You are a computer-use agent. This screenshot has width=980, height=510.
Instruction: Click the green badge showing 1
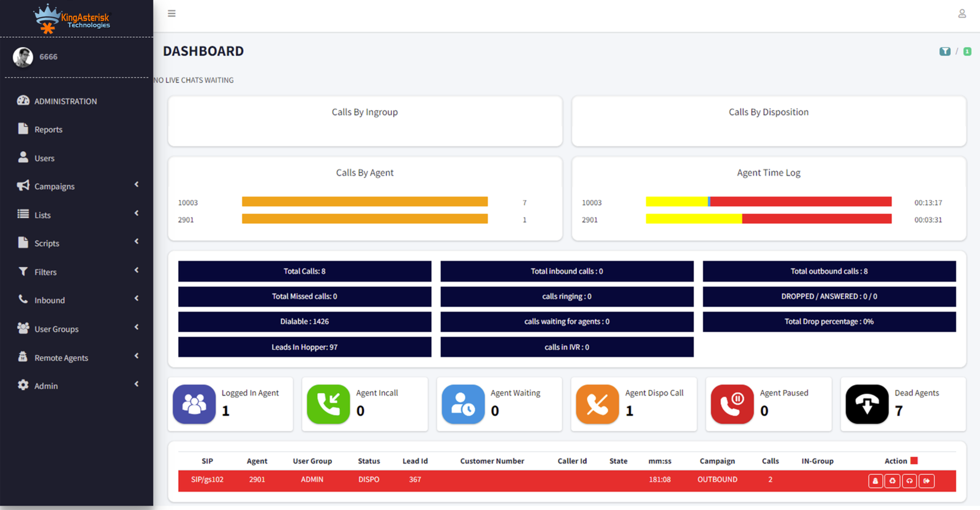pos(967,51)
